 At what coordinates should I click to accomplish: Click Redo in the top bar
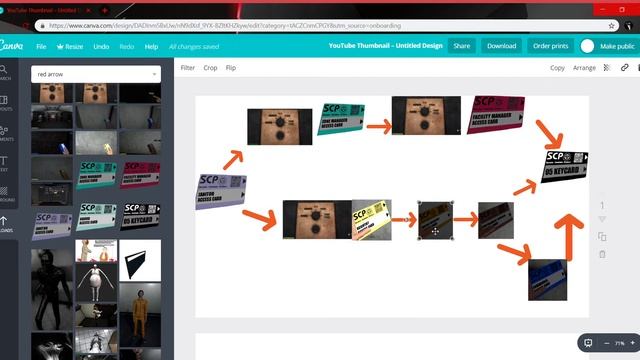127,47
